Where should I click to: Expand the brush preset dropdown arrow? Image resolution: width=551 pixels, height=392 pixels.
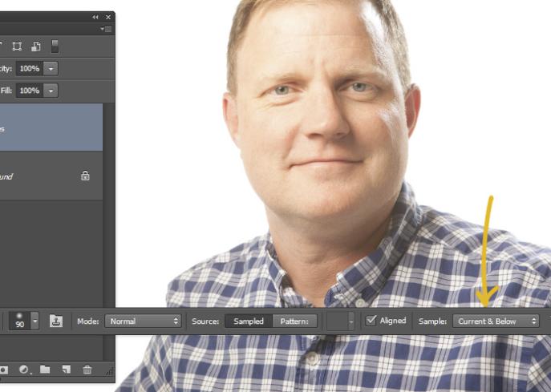pyautogui.click(x=34, y=321)
